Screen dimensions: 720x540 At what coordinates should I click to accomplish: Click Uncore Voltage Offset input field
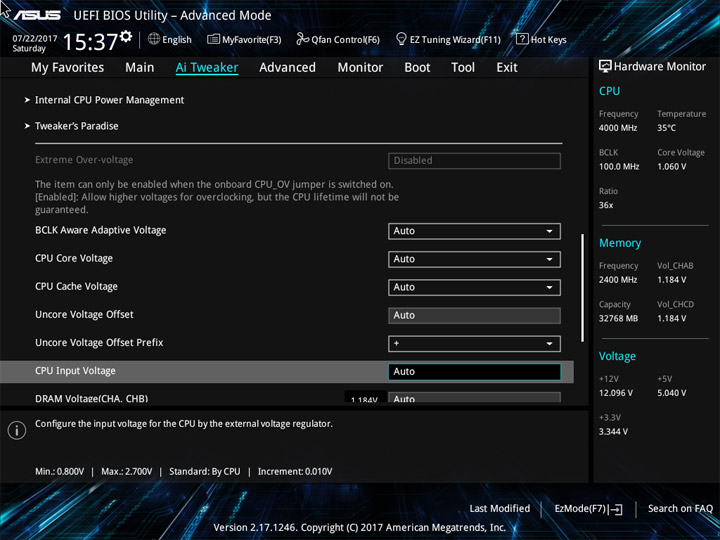pos(474,315)
